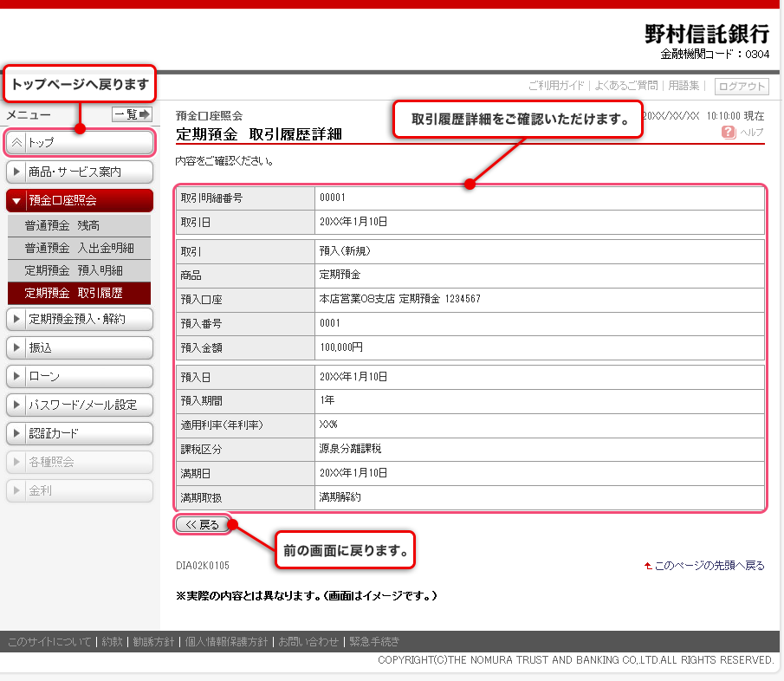The image size is (784, 681).
Task: Click the red help question mark icon
Action: click(x=729, y=133)
